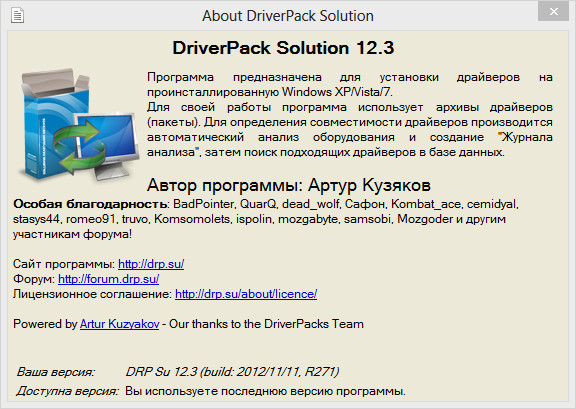This screenshot has width=576, height=409.
Task: Click the DriverPack software box logo image
Action: [78, 125]
